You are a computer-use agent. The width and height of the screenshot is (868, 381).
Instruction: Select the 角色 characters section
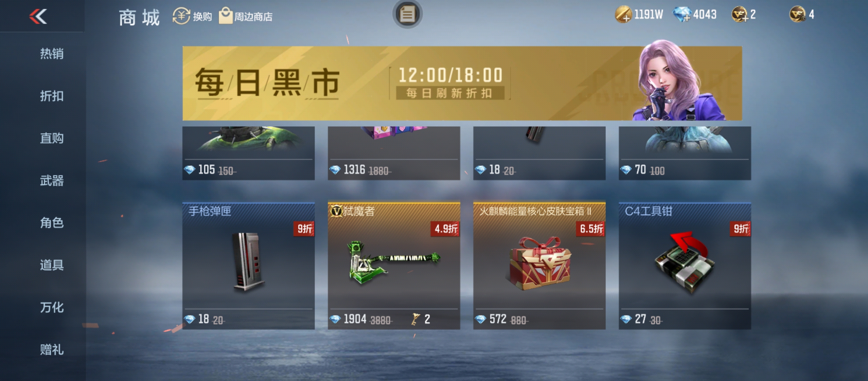52,223
